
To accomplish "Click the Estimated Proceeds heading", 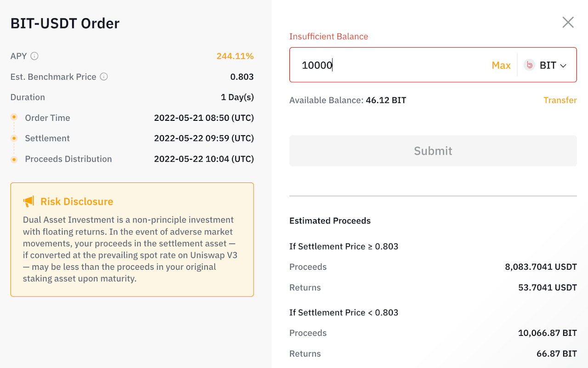I will [x=330, y=221].
